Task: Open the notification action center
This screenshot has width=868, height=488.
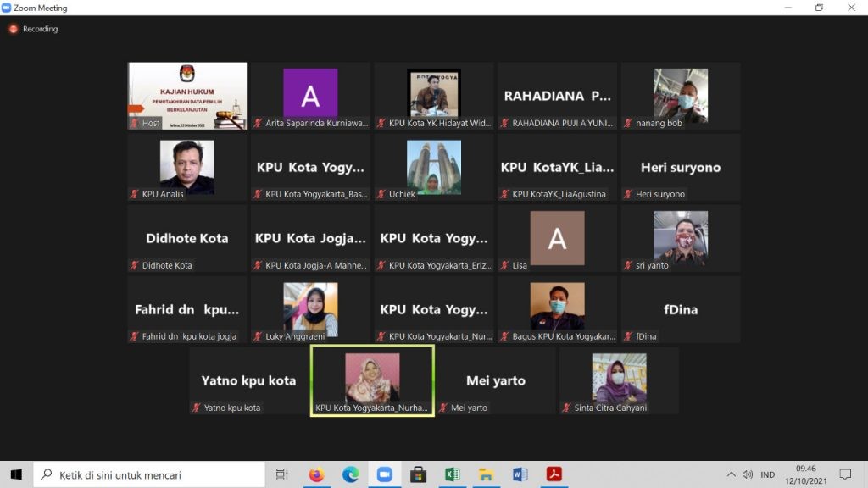Action: (x=845, y=474)
